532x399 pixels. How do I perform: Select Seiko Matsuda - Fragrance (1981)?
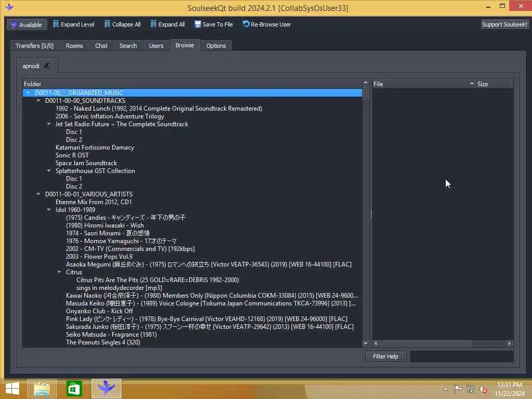(x=111, y=335)
